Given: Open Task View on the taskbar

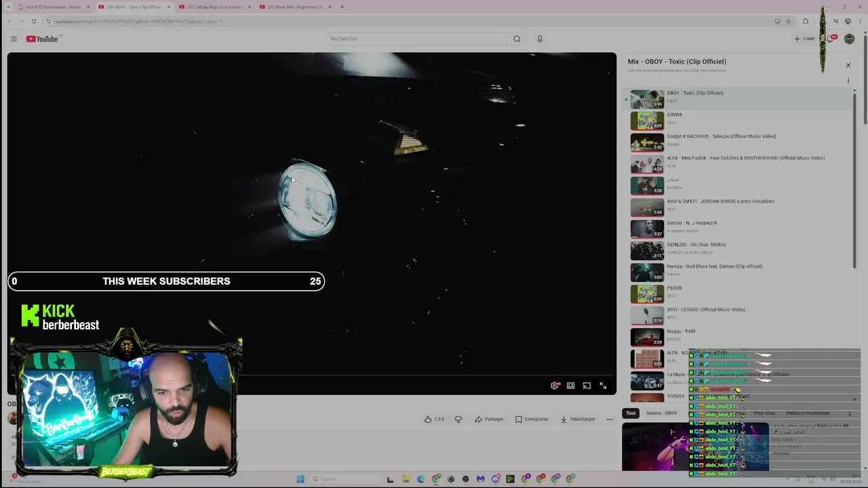Looking at the screenshot, I should click(x=390, y=479).
